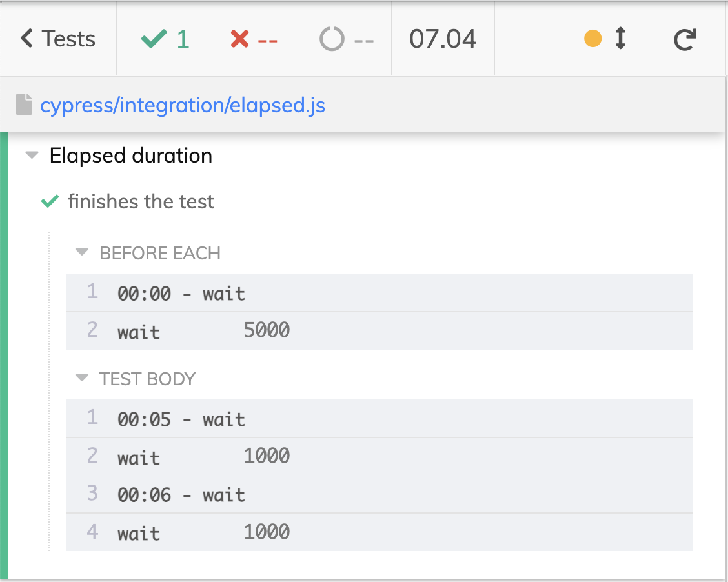Screen dimensions: 728x582
Task: Click the last 'wait 1000' command row
Action: pos(203,532)
